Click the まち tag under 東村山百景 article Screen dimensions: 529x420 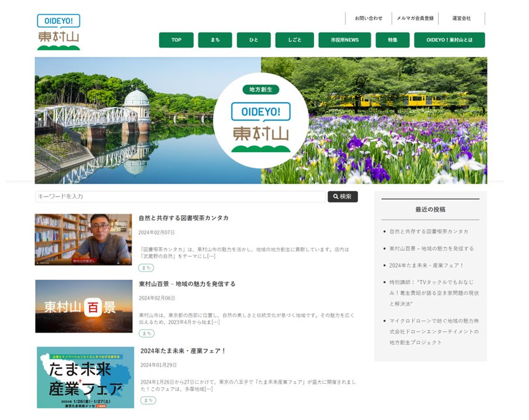click(x=147, y=334)
